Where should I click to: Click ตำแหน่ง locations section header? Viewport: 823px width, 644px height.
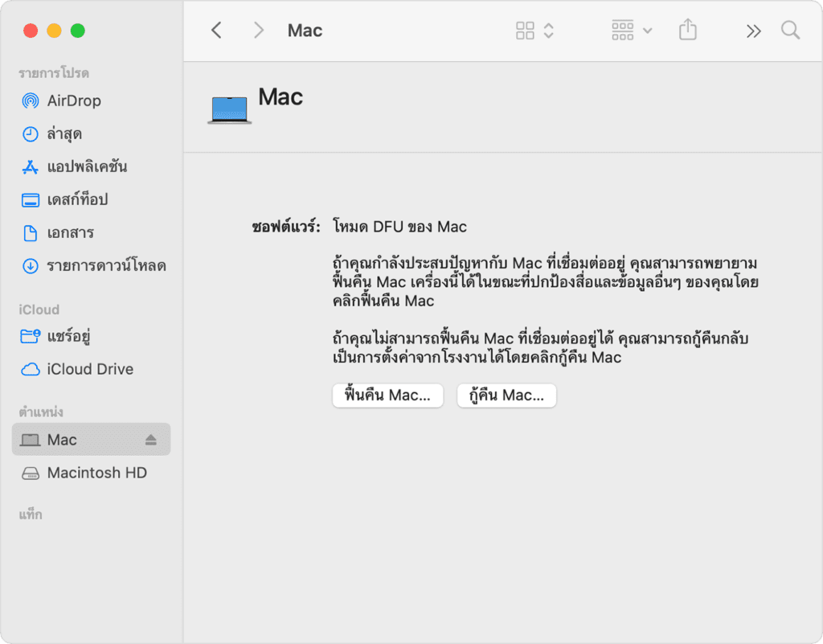click(x=41, y=412)
